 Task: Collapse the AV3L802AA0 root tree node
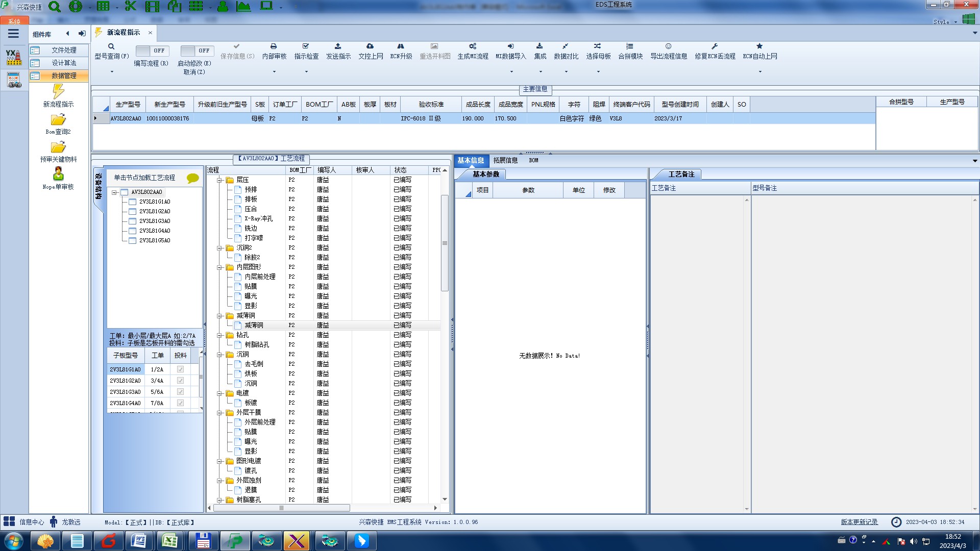pyautogui.click(x=115, y=192)
